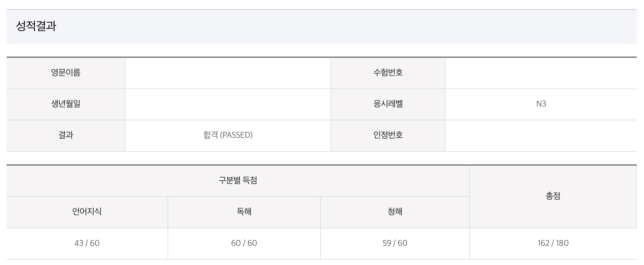Click the 영문이름 label cell

66,72
